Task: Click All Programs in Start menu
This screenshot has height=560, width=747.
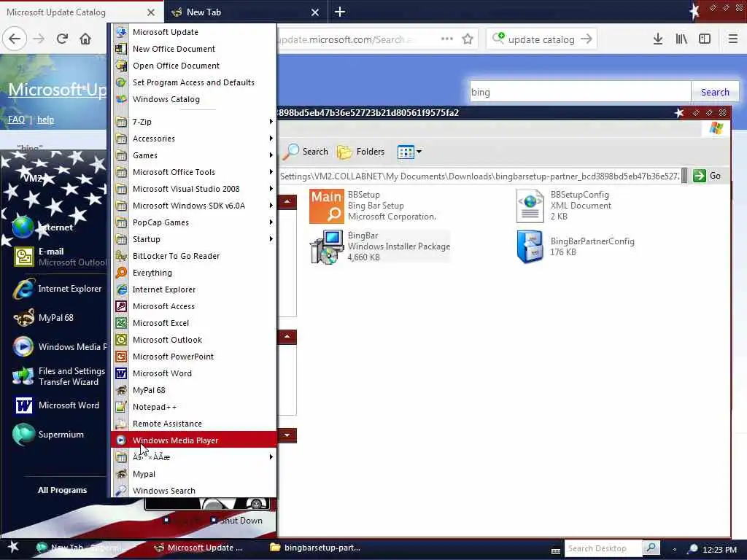Action: click(x=63, y=490)
